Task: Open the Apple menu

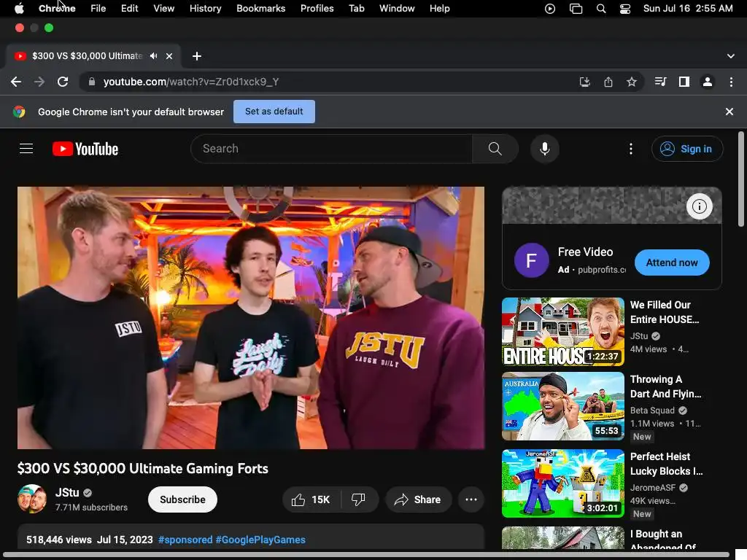Action: pyautogui.click(x=19, y=9)
